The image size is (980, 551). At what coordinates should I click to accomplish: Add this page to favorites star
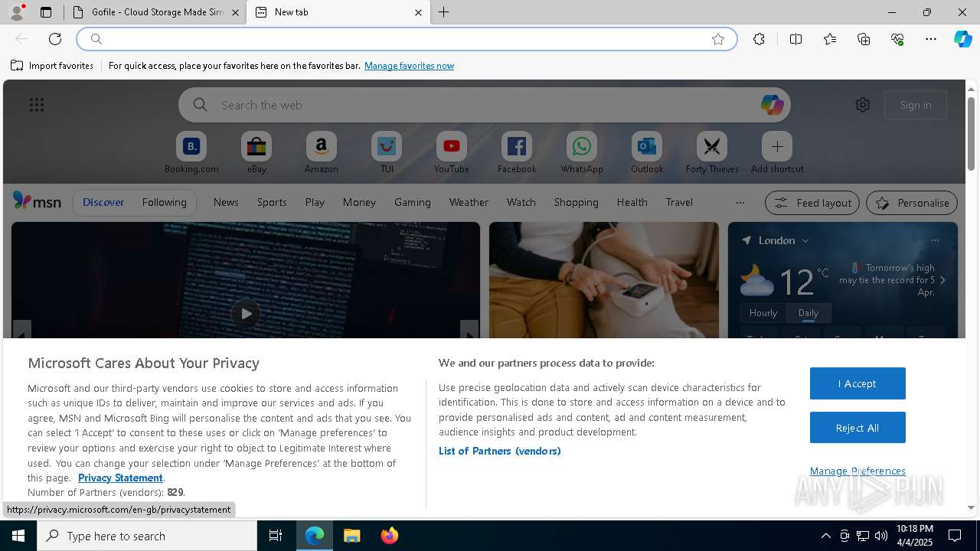[x=718, y=39]
